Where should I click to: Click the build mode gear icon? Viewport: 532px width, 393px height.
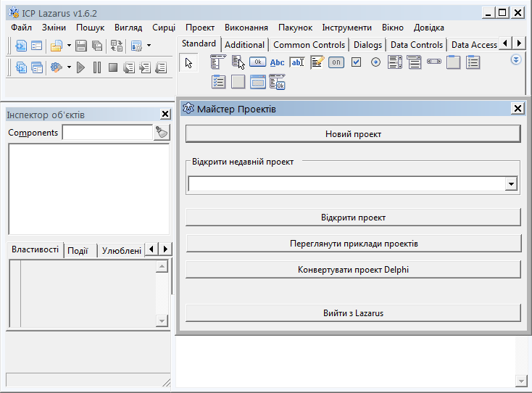(x=57, y=67)
